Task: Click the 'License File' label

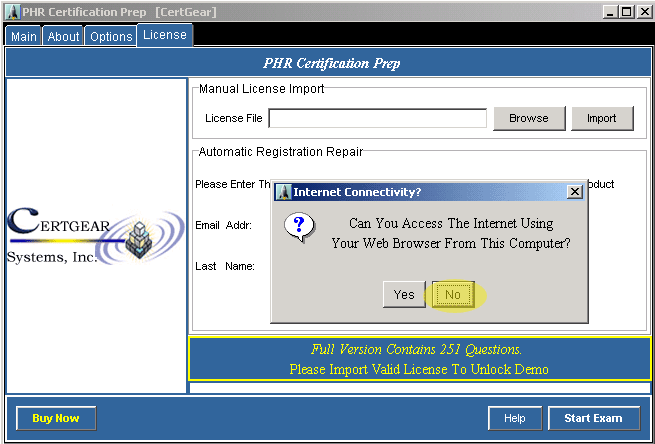Action: pyautogui.click(x=234, y=119)
